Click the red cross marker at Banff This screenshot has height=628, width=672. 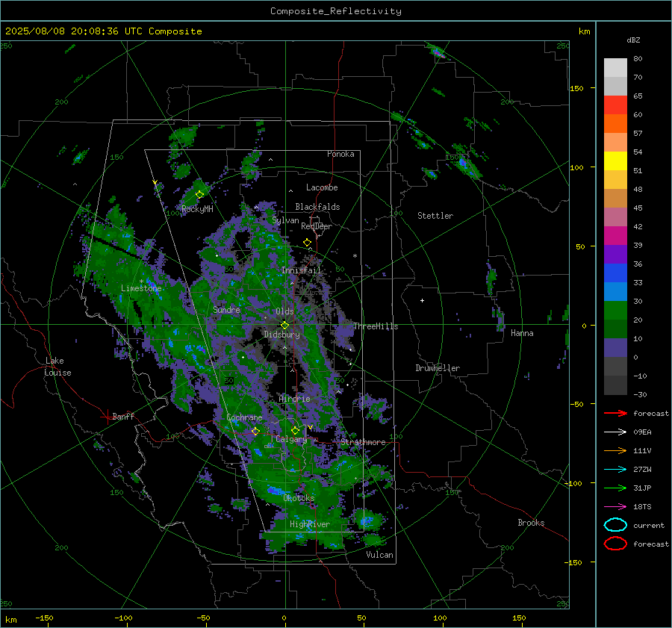click(x=107, y=416)
